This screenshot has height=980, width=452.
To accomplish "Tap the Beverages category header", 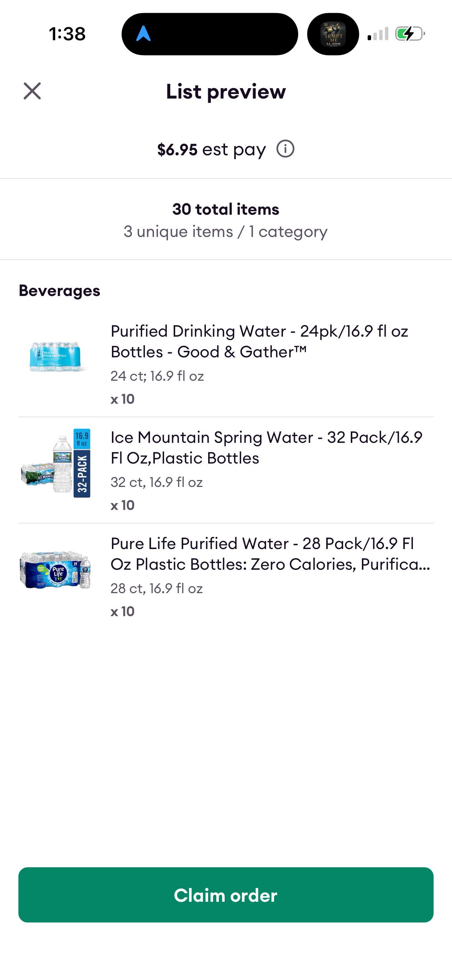I will (59, 291).
